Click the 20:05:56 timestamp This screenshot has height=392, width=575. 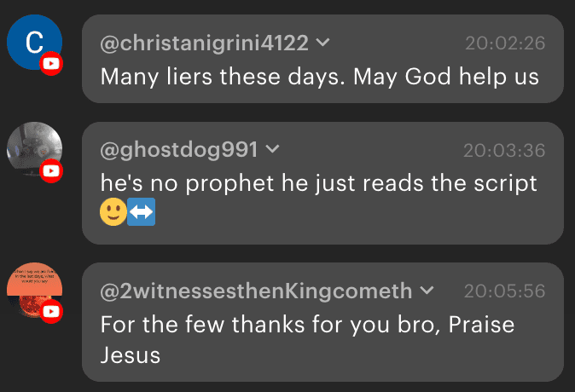tap(505, 291)
